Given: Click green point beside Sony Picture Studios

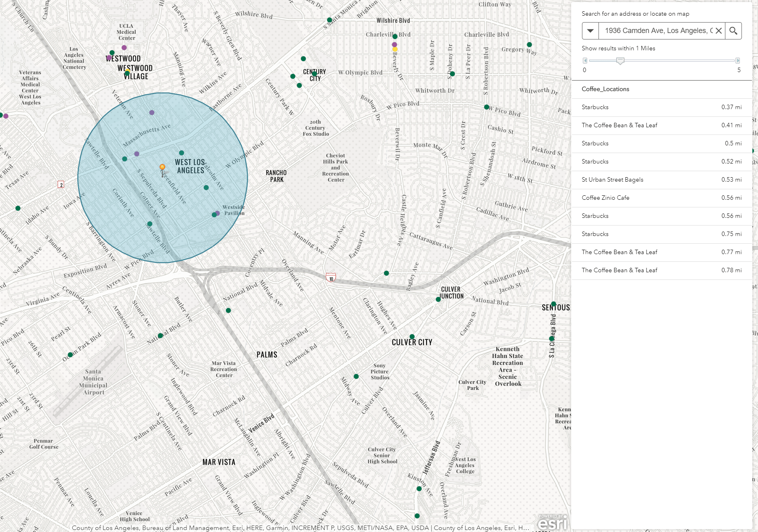Looking at the screenshot, I should point(356,377).
